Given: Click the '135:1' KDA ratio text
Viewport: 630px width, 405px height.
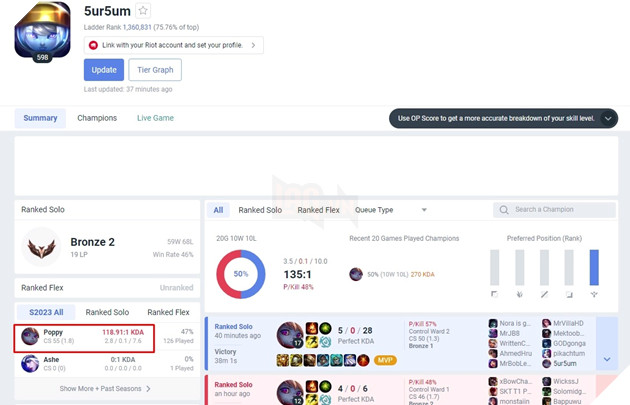Looking at the screenshot, I should click(297, 274).
